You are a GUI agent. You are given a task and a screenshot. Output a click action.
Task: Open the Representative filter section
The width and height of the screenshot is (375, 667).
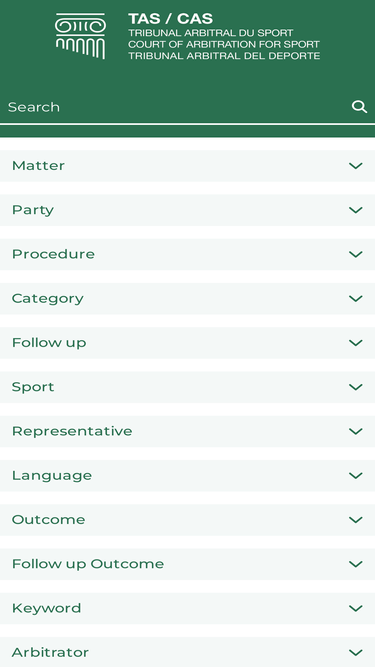(188, 431)
